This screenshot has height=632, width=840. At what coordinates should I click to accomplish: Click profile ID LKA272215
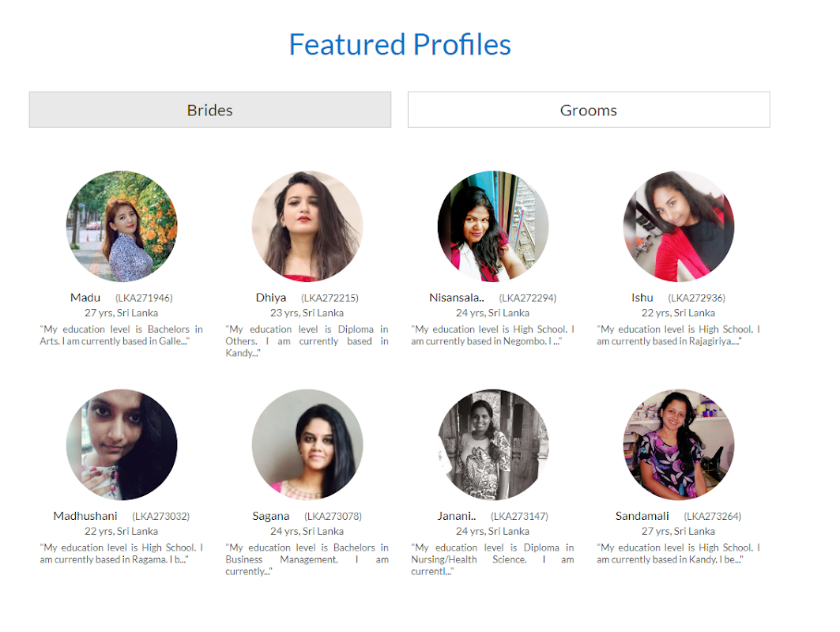(x=330, y=299)
